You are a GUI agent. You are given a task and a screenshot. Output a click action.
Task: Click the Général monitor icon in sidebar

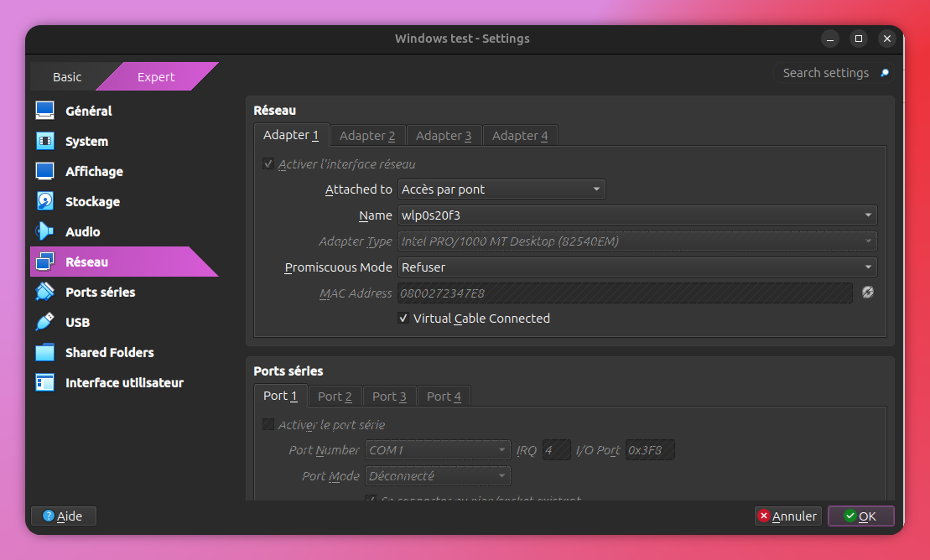point(44,111)
